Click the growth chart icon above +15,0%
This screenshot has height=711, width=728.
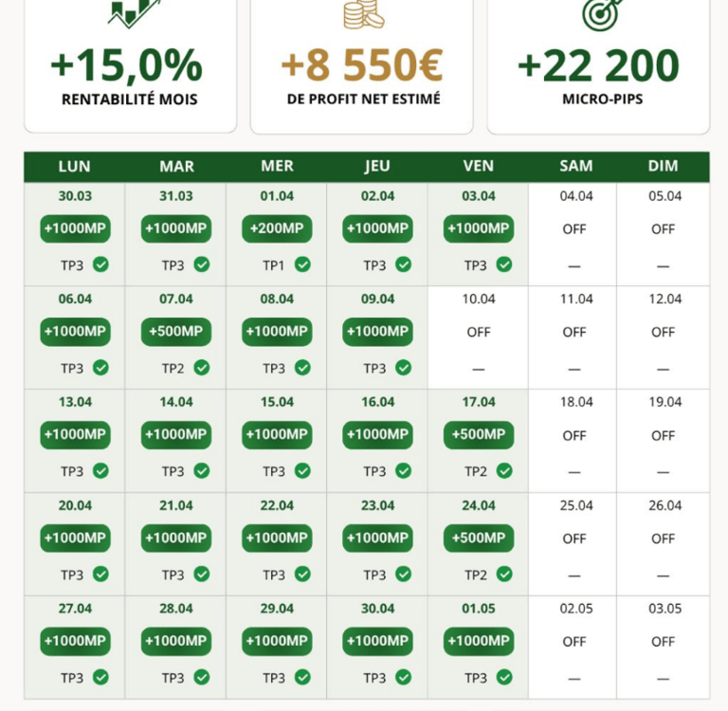[x=135, y=13]
